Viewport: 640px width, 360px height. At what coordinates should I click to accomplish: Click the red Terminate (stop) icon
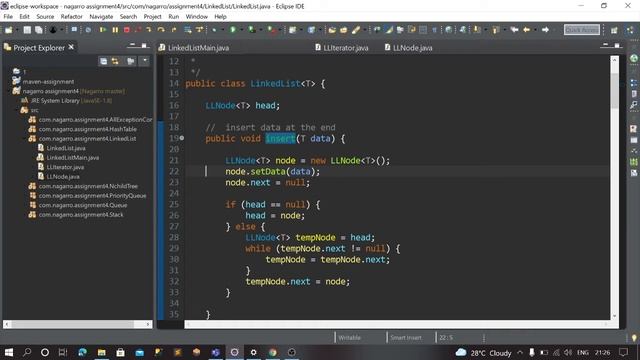click(x=127, y=30)
